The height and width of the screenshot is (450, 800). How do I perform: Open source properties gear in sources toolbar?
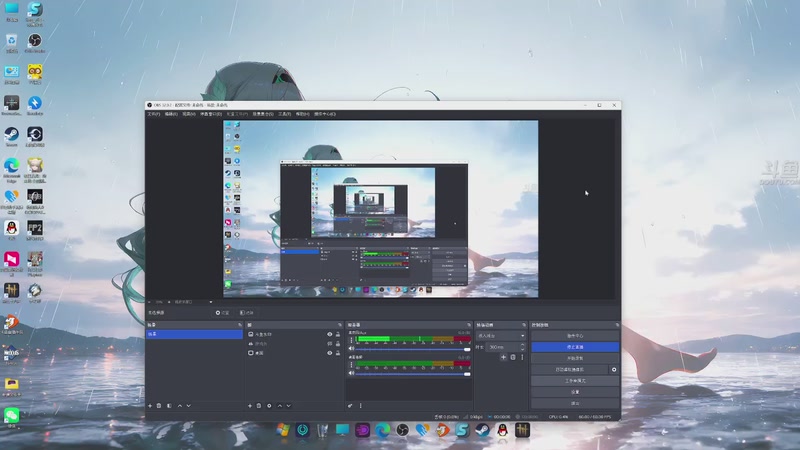[x=269, y=406]
